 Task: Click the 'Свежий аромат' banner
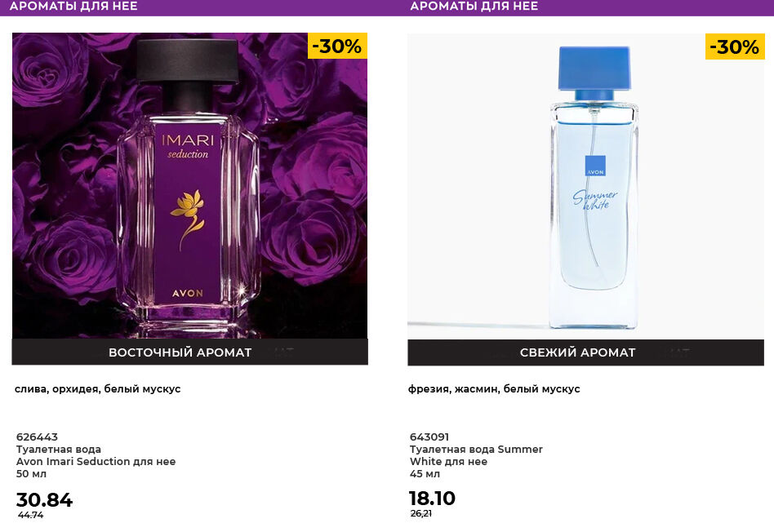(x=577, y=352)
